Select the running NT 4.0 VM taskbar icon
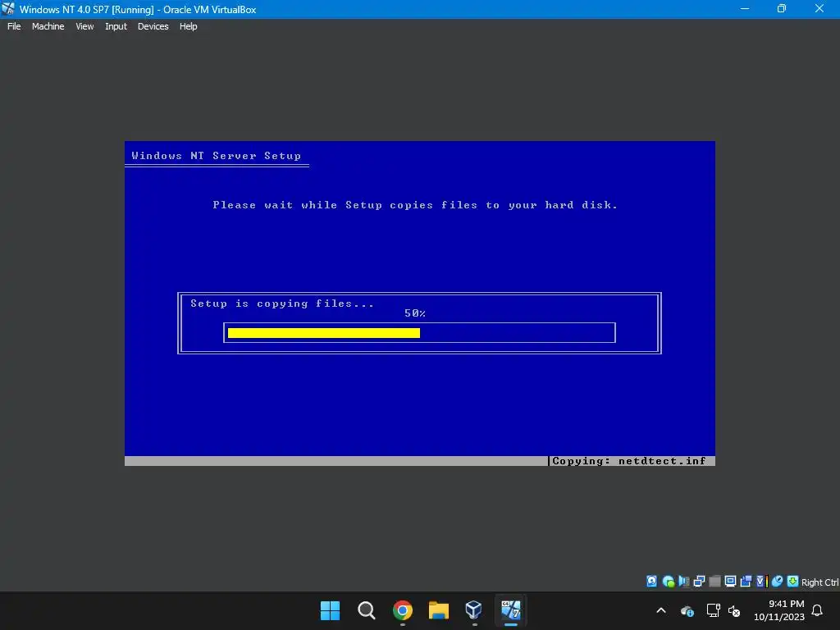 pyautogui.click(x=510, y=610)
